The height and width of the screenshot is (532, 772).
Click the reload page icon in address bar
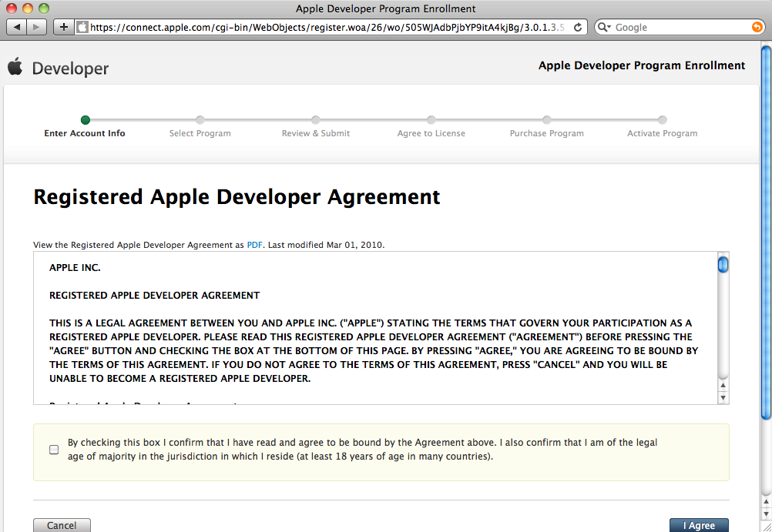point(578,28)
